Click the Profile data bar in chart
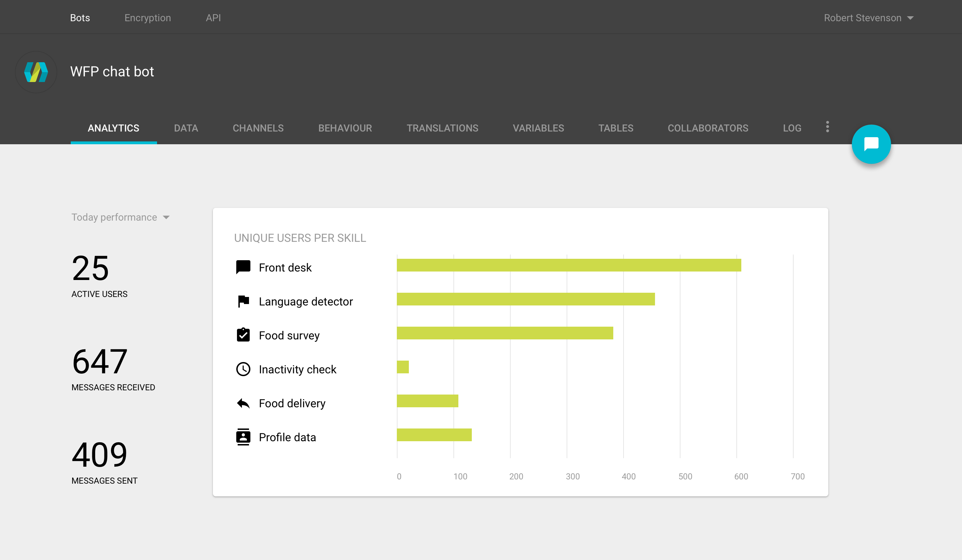962x560 pixels. click(x=434, y=435)
